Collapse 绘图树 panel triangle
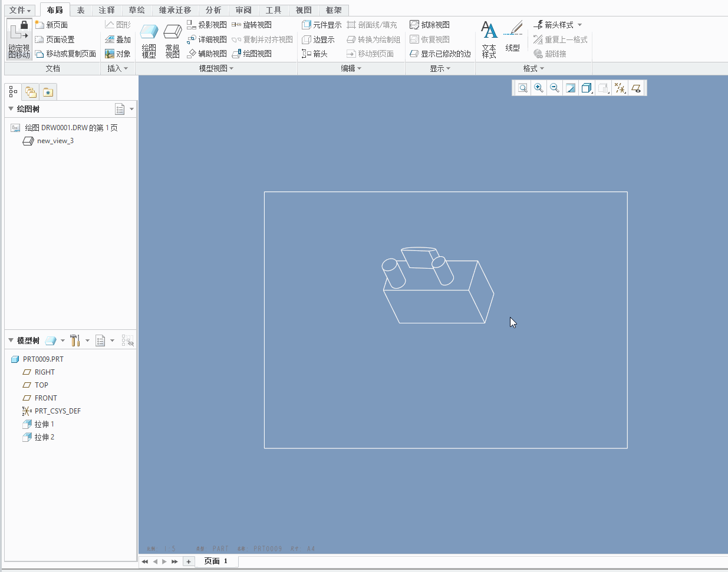Screen dimensions: 728x572 point(11,109)
